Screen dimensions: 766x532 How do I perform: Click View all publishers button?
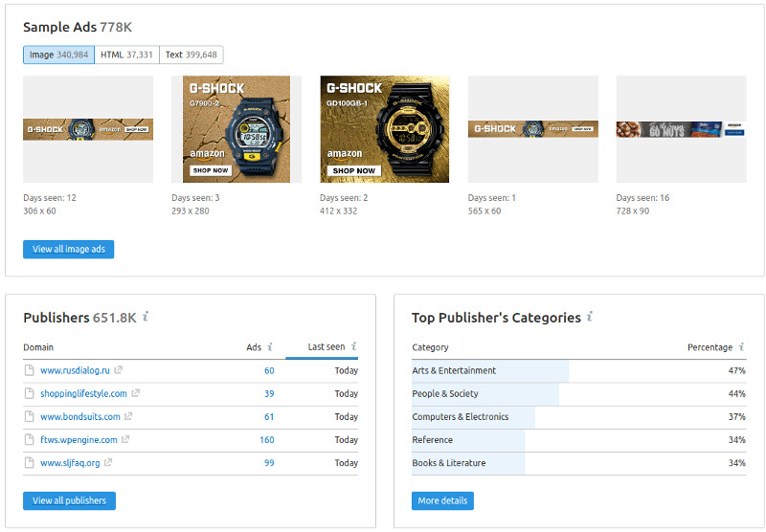pyautogui.click(x=69, y=500)
